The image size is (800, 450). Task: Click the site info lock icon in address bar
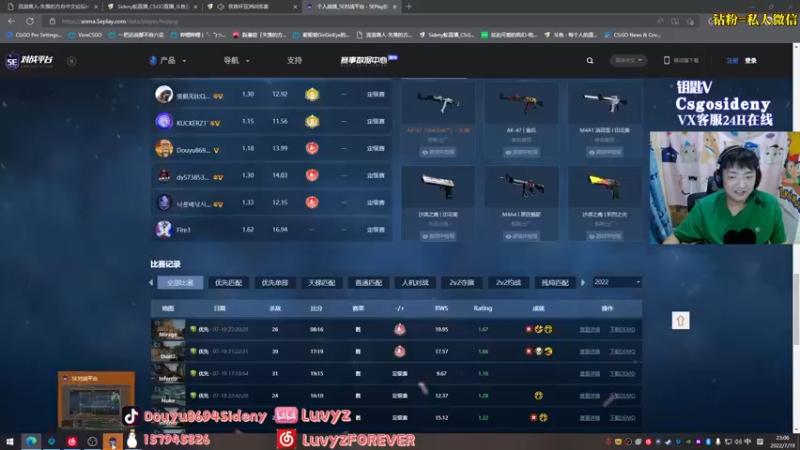point(52,21)
